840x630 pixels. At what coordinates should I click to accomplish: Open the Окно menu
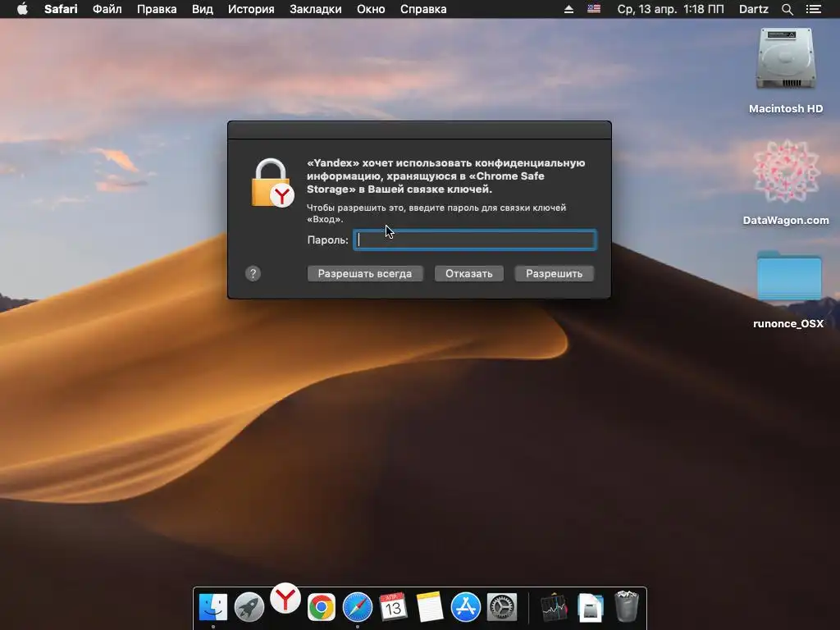coord(371,9)
